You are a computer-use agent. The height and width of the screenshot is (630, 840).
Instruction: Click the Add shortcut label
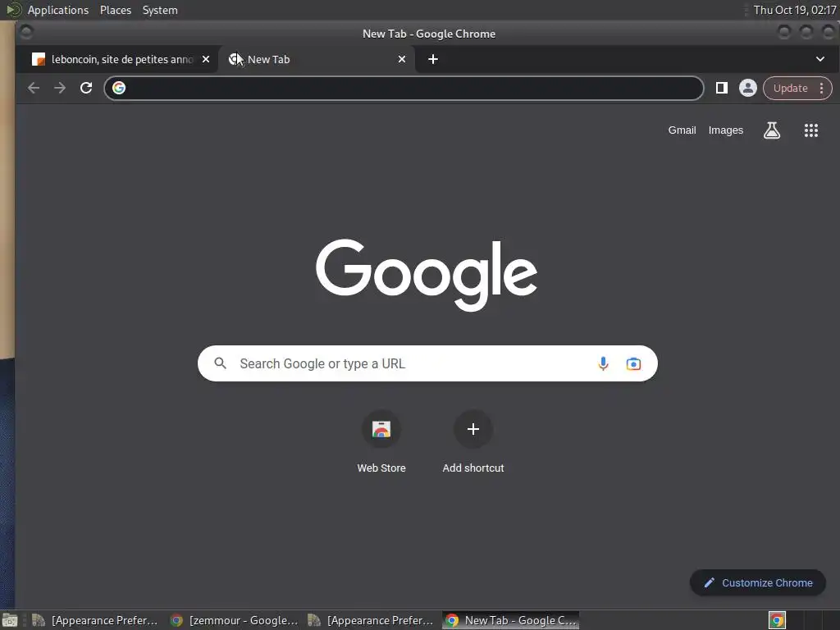click(473, 468)
